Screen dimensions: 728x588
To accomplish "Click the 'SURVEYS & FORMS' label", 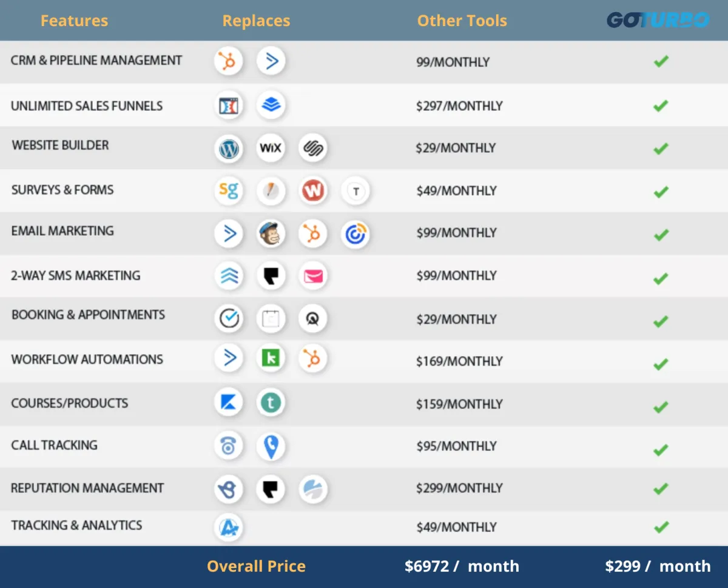I will 62,190.
